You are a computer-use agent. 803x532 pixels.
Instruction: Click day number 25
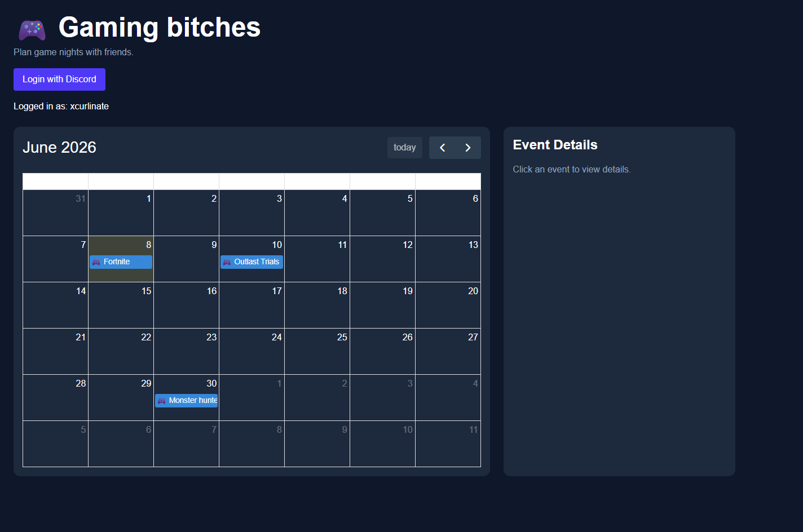click(x=342, y=337)
